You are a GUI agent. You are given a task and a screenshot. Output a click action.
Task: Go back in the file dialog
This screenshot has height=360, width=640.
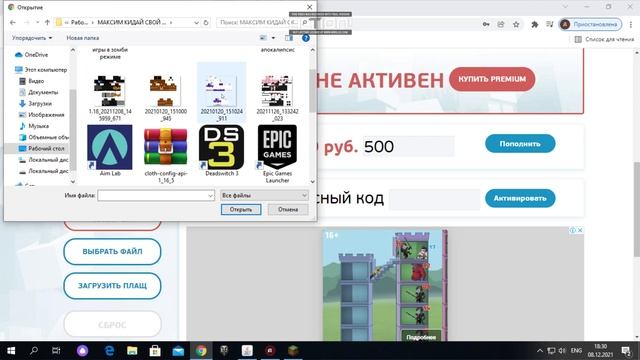pos(13,22)
